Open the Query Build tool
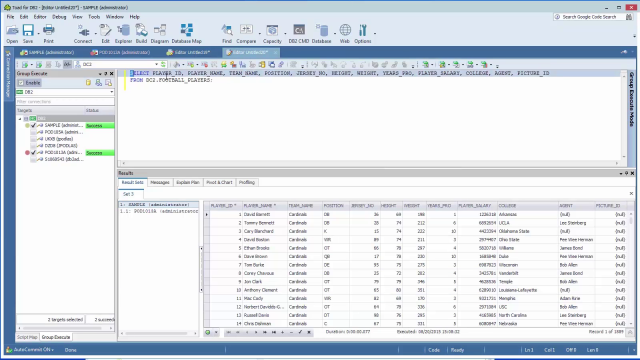This screenshot has width=640, height=360. (141, 34)
